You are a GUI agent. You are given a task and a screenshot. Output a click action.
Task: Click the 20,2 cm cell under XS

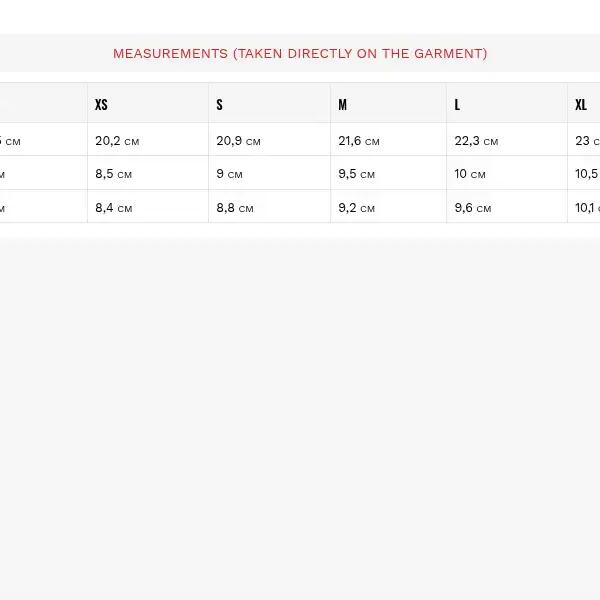[x=117, y=141]
